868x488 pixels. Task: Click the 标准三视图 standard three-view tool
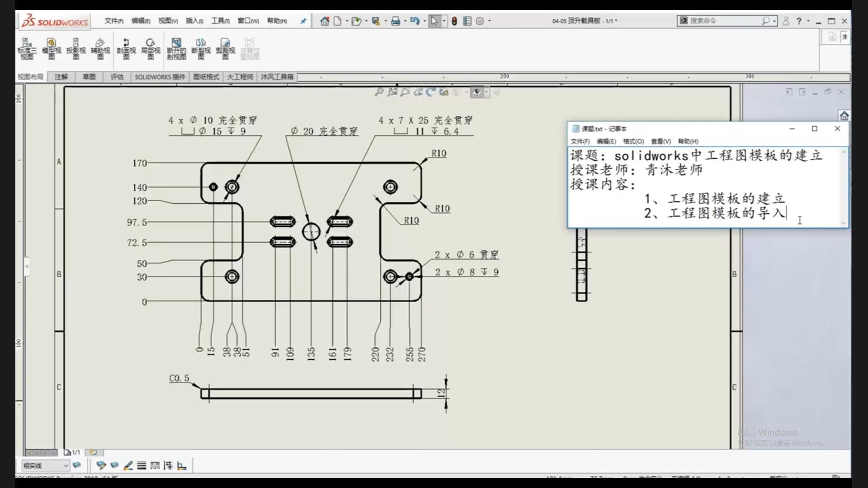(x=27, y=49)
